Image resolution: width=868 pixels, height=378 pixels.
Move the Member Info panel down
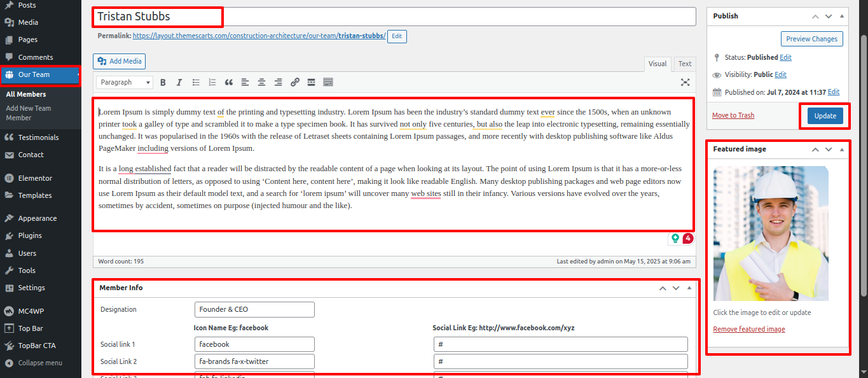[x=676, y=288]
